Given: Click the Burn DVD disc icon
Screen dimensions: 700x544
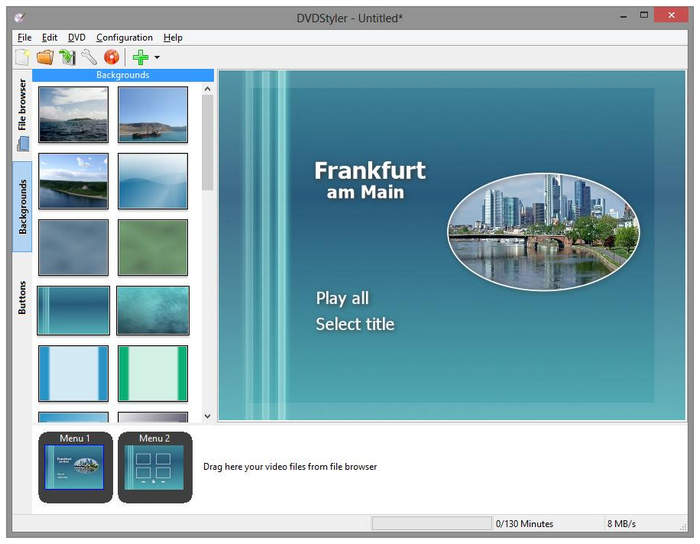Looking at the screenshot, I should [x=111, y=58].
